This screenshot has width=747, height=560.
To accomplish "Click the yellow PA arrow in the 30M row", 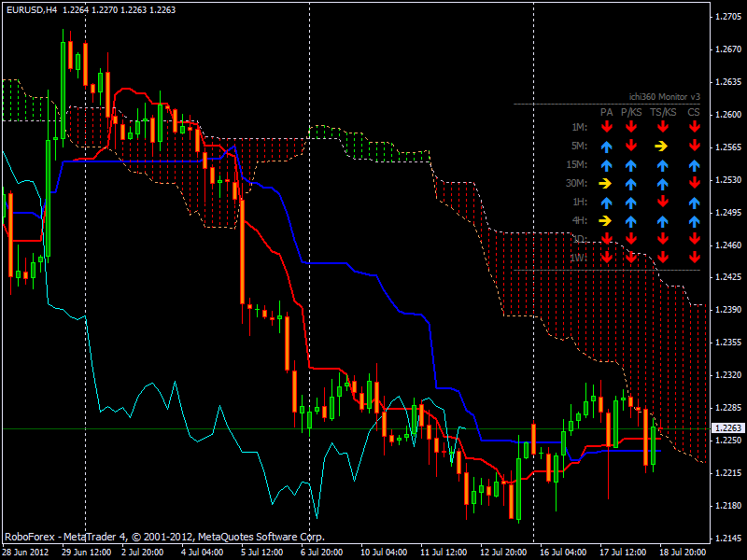I will [x=606, y=183].
